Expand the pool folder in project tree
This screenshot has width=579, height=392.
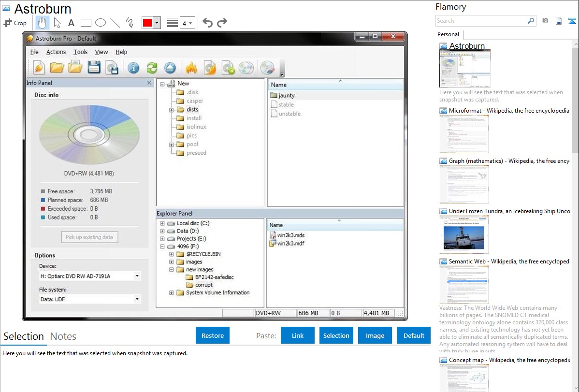(x=172, y=145)
